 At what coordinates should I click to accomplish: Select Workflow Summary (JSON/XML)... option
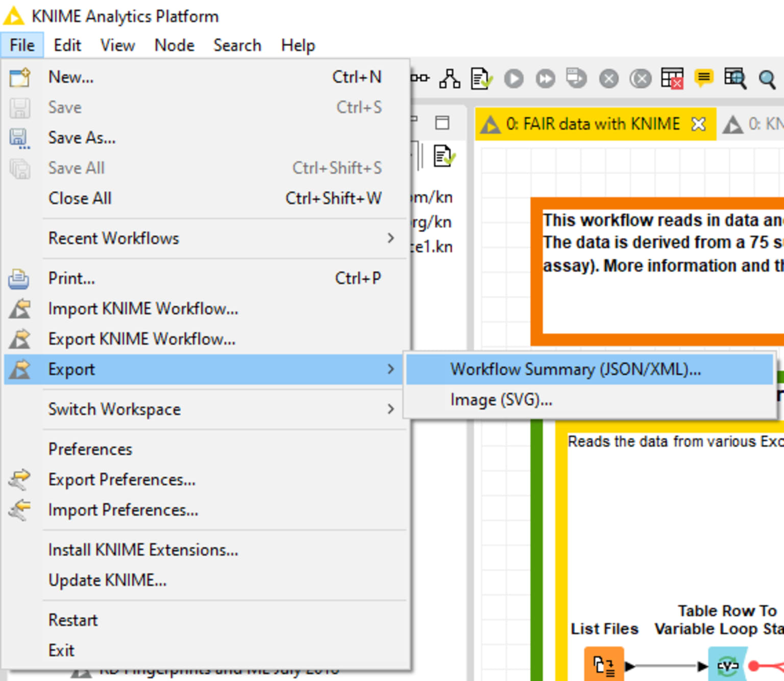pos(590,369)
